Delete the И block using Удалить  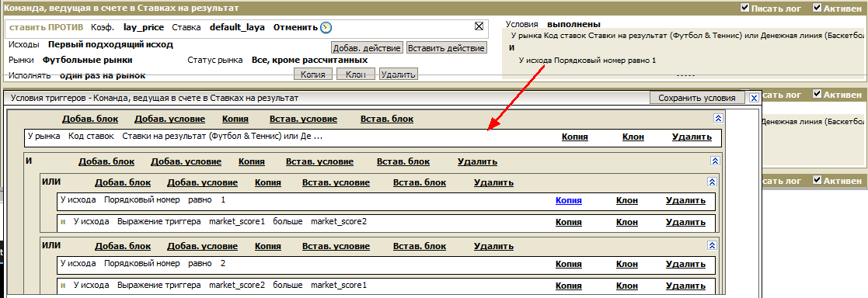coord(477,161)
